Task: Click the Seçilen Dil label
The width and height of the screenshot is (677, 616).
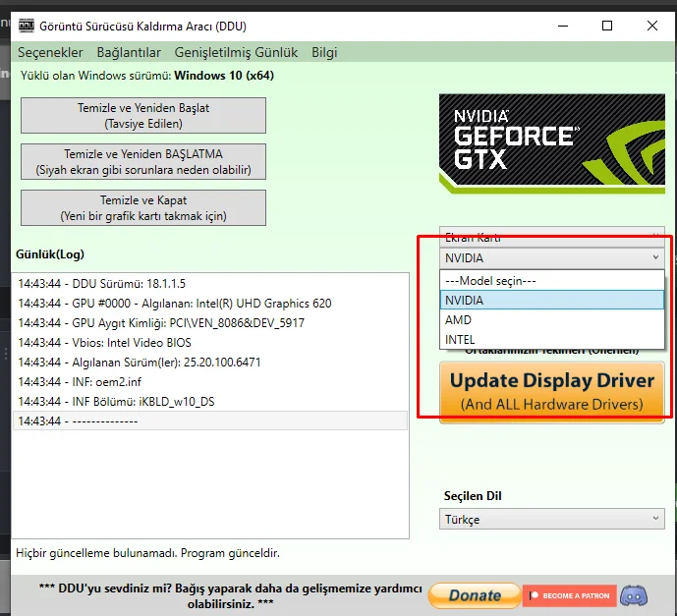Action: (x=473, y=495)
